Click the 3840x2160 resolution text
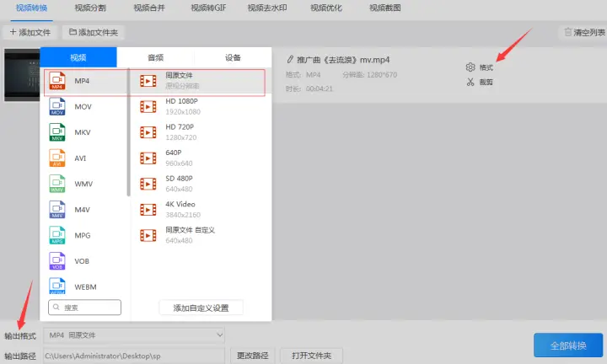 coord(183,215)
